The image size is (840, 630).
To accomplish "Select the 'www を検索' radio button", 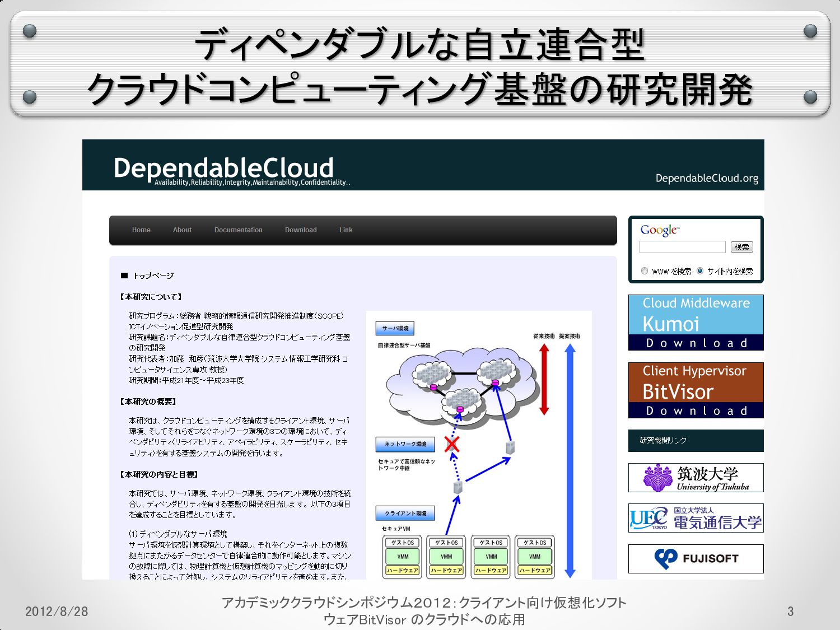I will (x=645, y=271).
